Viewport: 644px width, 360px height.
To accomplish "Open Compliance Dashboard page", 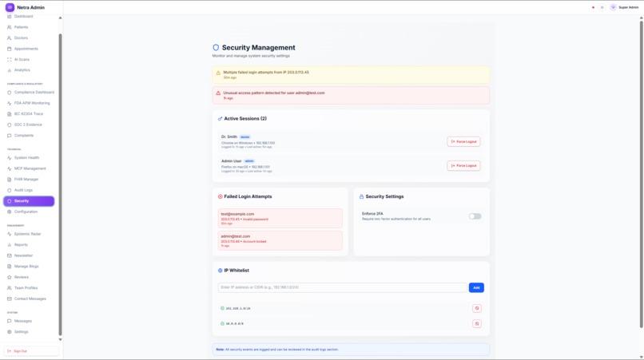I will coord(29,93).
